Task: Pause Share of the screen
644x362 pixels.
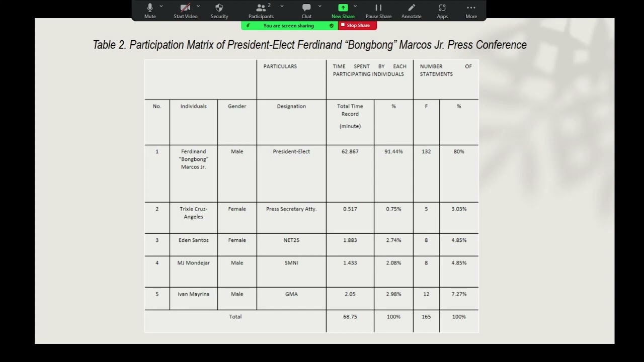Action: (x=378, y=11)
